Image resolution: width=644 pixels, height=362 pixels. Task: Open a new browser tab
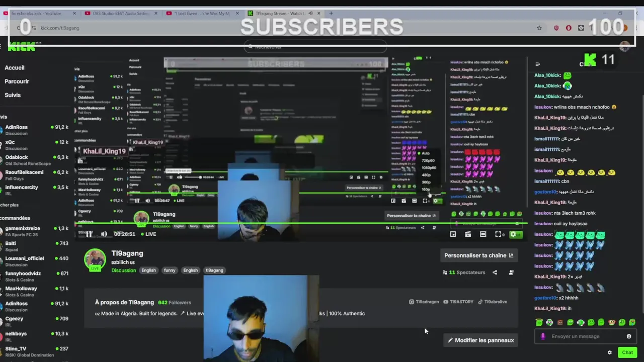coord(331,14)
